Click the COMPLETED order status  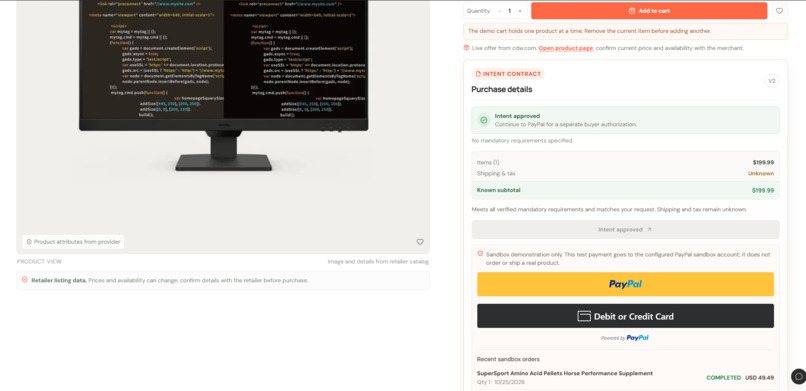click(724, 378)
